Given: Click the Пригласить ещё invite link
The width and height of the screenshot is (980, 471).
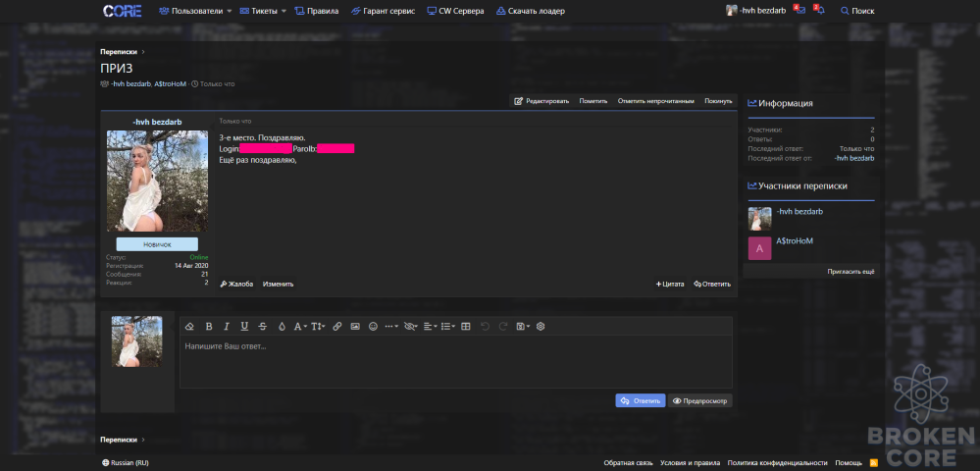Looking at the screenshot, I should pos(851,272).
